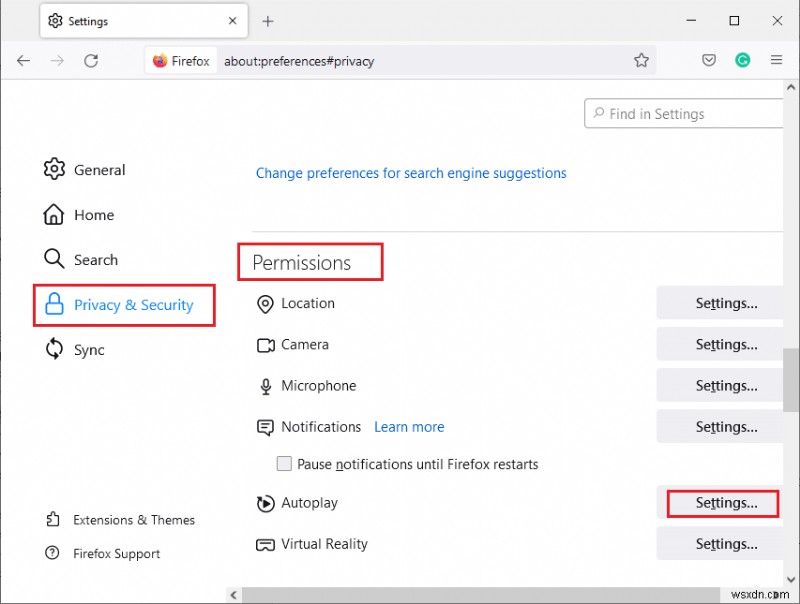This screenshot has width=800, height=604.
Task: Bookmark this page with the star icon
Action: click(x=641, y=60)
